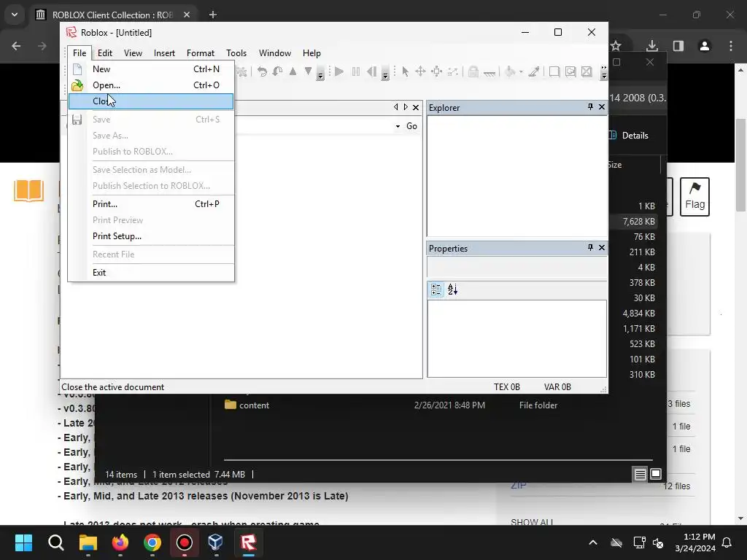
Task: Click the Pause button in toolbar
Action: (x=355, y=72)
